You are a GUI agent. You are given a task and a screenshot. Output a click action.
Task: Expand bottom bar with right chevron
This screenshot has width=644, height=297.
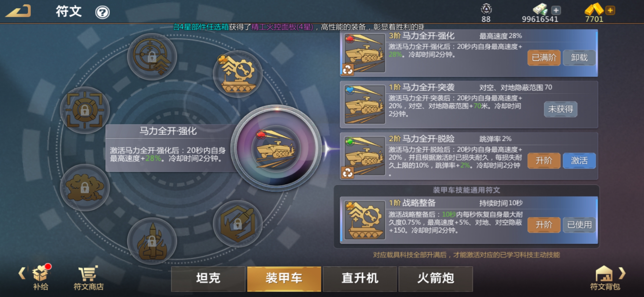pos(622,273)
